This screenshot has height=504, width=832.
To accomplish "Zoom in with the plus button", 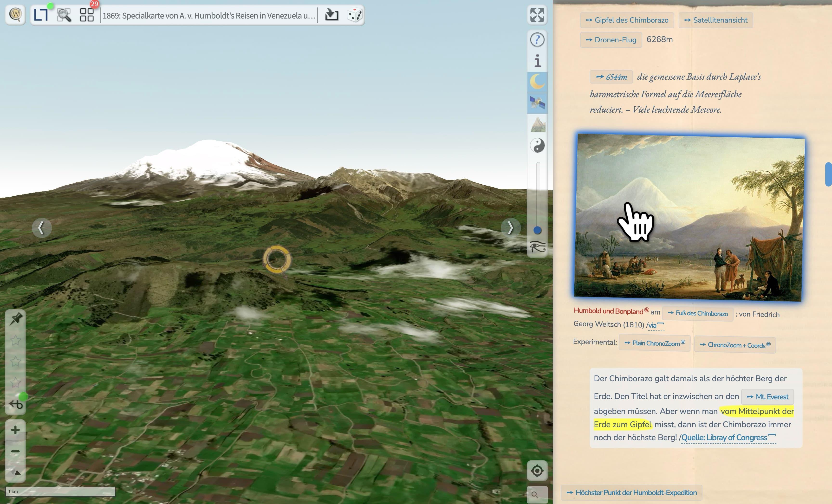I will [15, 430].
